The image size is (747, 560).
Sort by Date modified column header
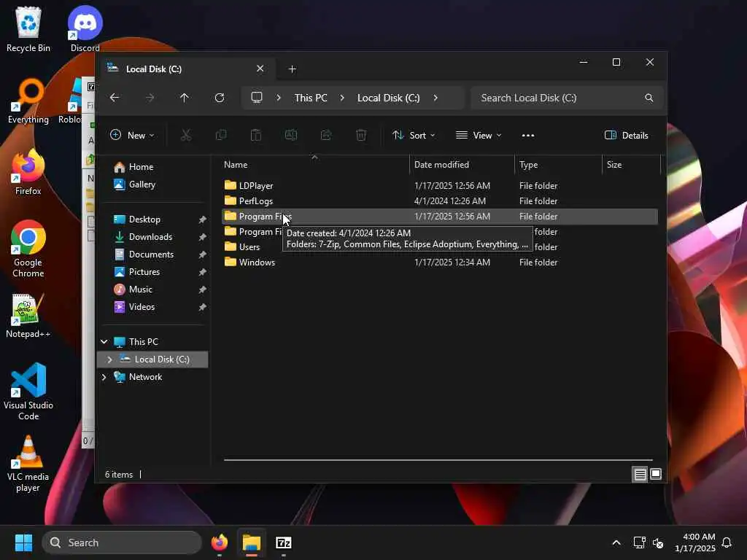pos(462,165)
